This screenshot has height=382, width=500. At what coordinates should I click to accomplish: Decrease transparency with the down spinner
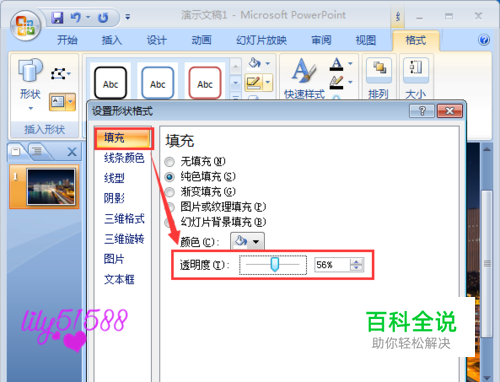pyautogui.click(x=356, y=268)
